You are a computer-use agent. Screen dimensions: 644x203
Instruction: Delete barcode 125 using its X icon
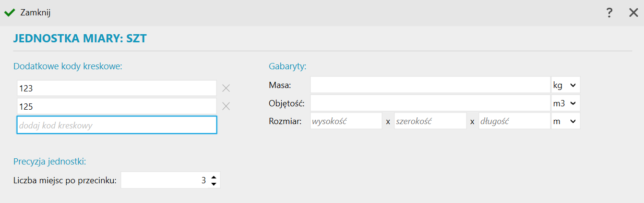pos(226,106)
